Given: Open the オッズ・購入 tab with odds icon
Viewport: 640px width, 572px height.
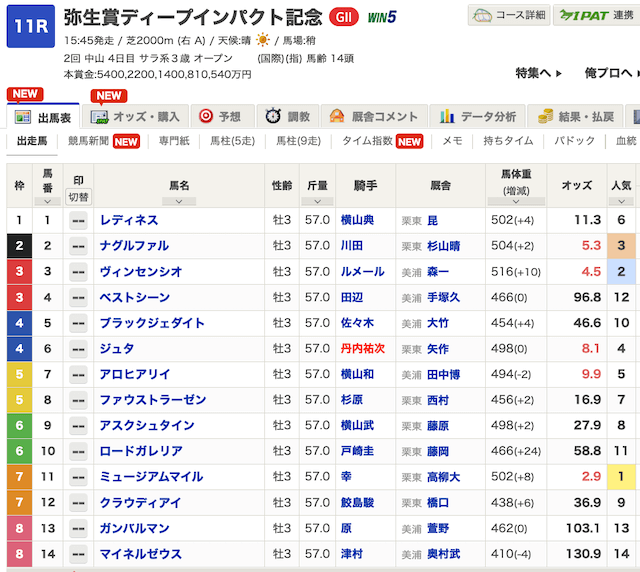Looking at the screenshot, I should [x=136, y=116].
